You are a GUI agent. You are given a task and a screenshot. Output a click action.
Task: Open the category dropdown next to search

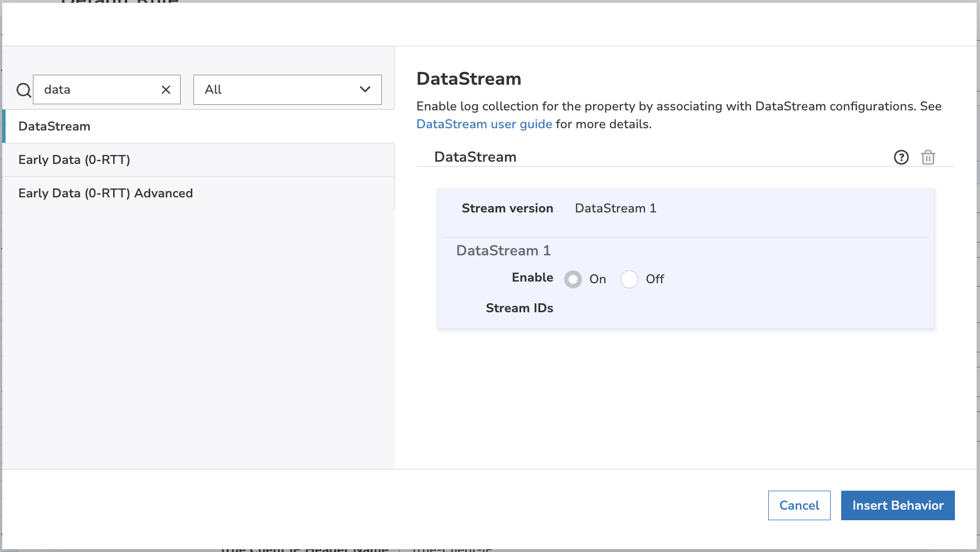287,89
